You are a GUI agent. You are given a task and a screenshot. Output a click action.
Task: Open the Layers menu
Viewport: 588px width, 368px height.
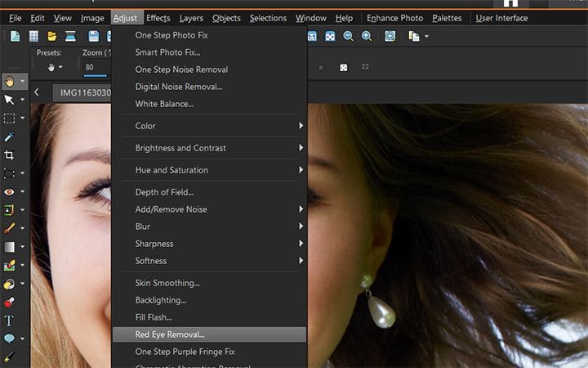191,18
